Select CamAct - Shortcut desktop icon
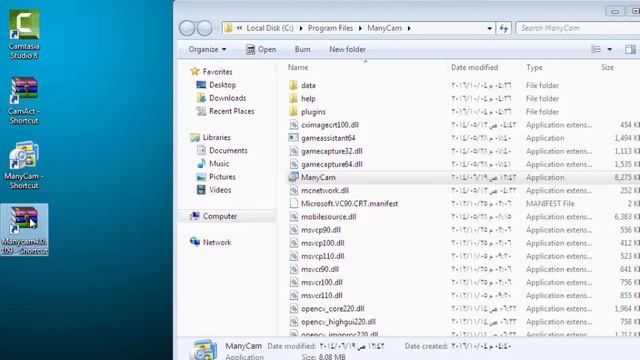Viewport: 640px width, 360px height. tap(24, 100)
